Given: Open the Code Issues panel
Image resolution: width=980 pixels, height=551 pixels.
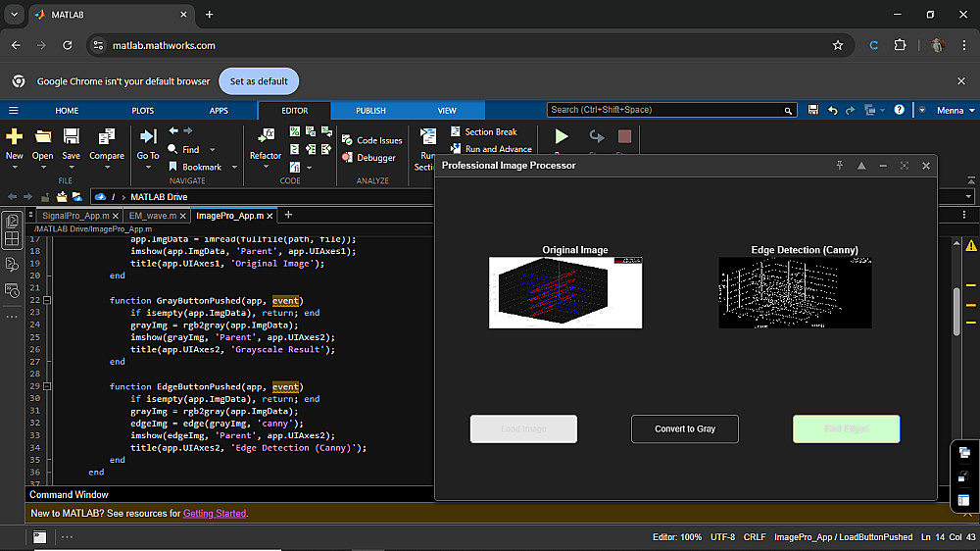Looking at the screenshot, I should [x=378, y=140].
